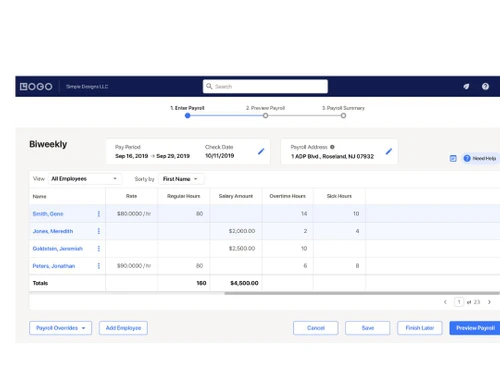The height and width of the screenshot is (375, 500).
Task: Click Jones, Meredith salary $2,000.00 cell
Action: 236,231
